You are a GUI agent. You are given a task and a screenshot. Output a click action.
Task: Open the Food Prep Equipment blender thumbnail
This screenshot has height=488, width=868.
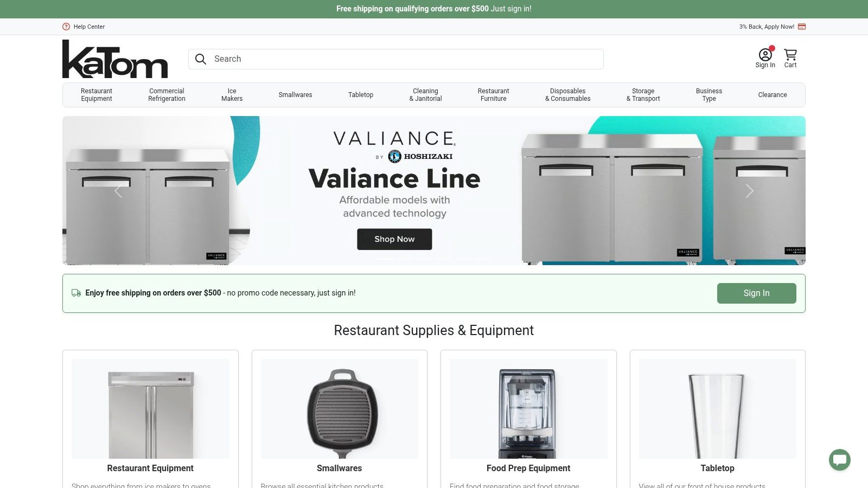[x=528, y=409]
